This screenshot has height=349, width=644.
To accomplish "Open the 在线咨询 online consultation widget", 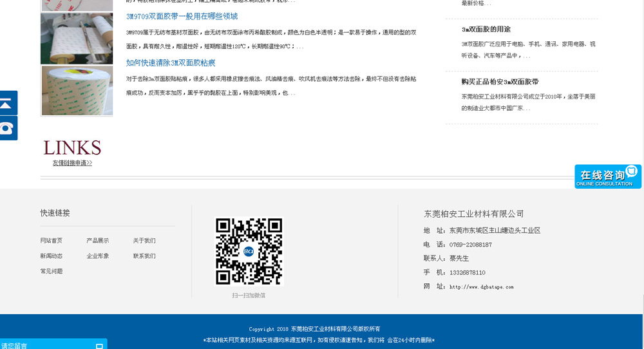I will (608, 176).
